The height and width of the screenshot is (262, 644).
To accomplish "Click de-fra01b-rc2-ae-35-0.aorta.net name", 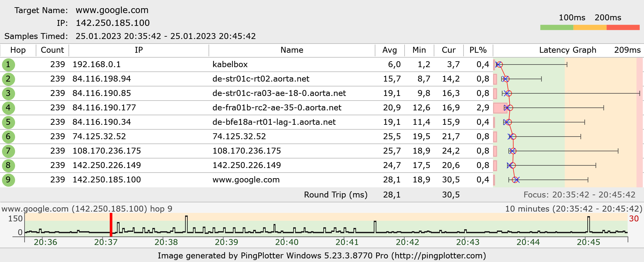I will coord(277,108).
